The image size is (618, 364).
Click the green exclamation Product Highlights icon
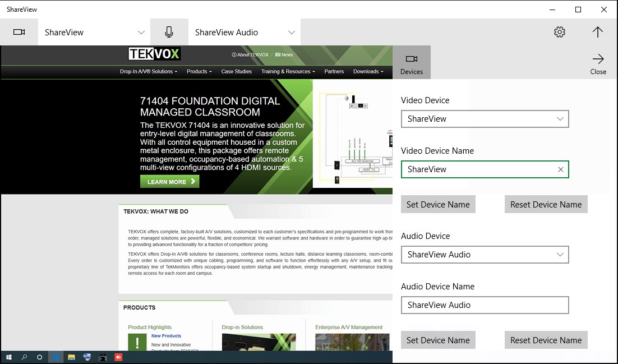tap(137, 342)
